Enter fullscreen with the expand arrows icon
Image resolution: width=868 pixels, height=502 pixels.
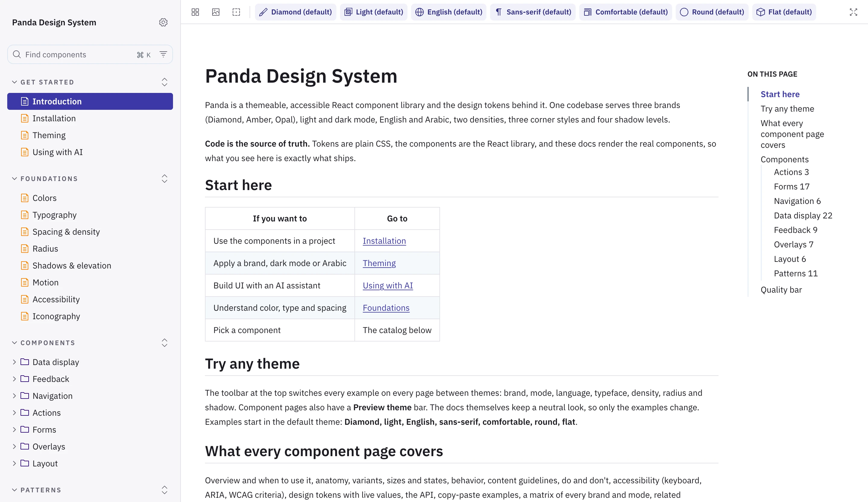[853, 12]
